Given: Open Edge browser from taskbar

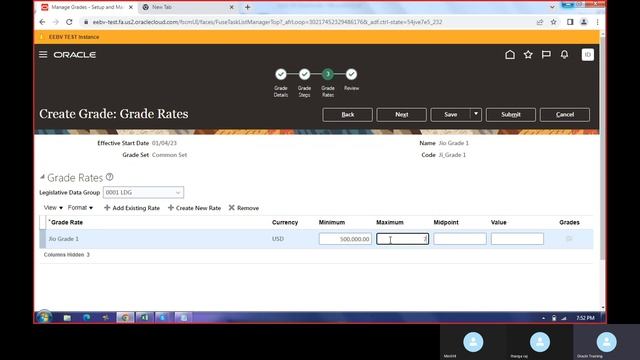Looking at the screenshot, I should (x=87, y=318).
